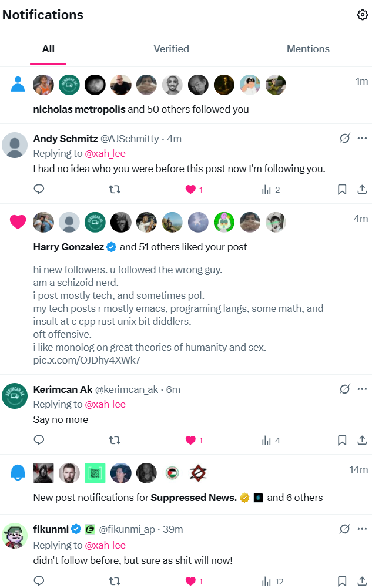Open more options on Kerimcan Ak's post
Screen dimensions: 372x588
coord(362,389)
